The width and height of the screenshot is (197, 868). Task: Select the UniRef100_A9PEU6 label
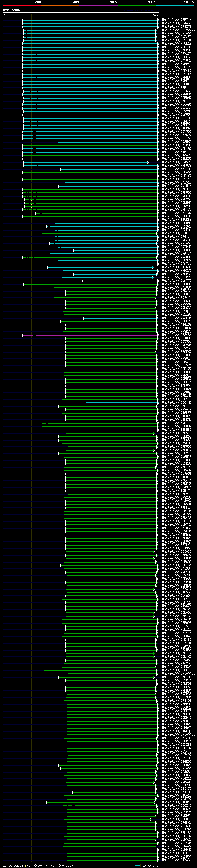[x=176, y=196]
